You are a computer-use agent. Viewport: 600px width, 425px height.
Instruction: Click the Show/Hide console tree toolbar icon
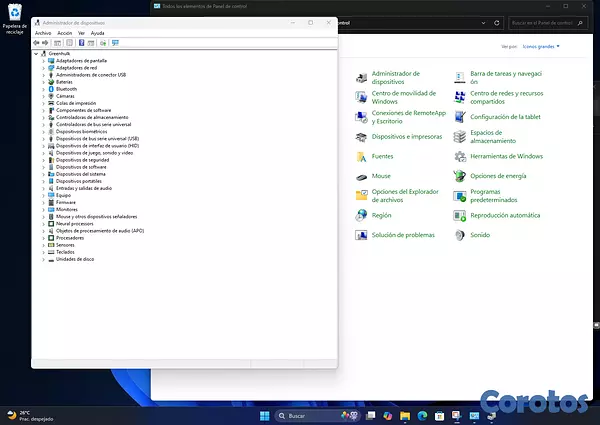pyautogui.click(x=57, y=43)
